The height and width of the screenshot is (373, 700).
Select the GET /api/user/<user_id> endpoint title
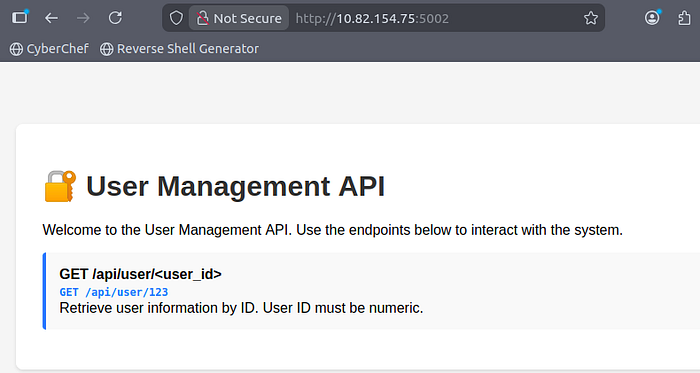(x=140, y=274)
